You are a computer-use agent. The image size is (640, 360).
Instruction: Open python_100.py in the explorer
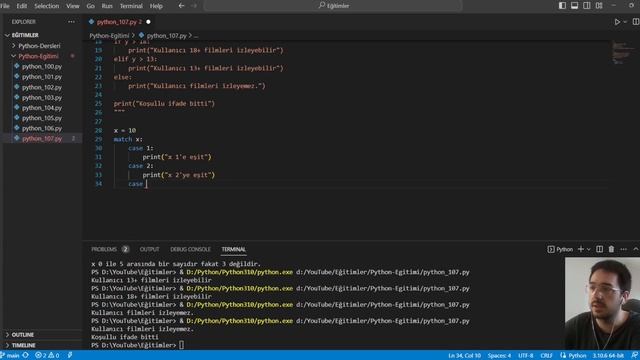(x=42, y=66)
